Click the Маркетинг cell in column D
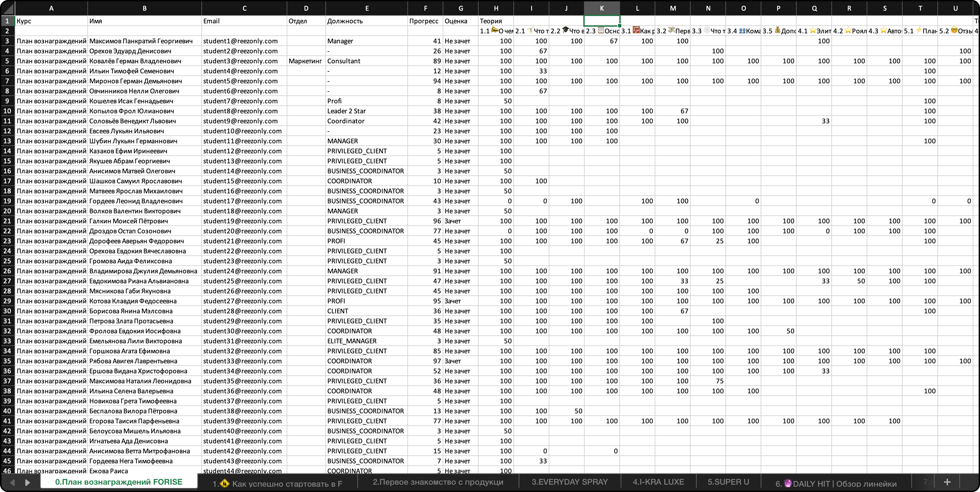 coord(305,61)
